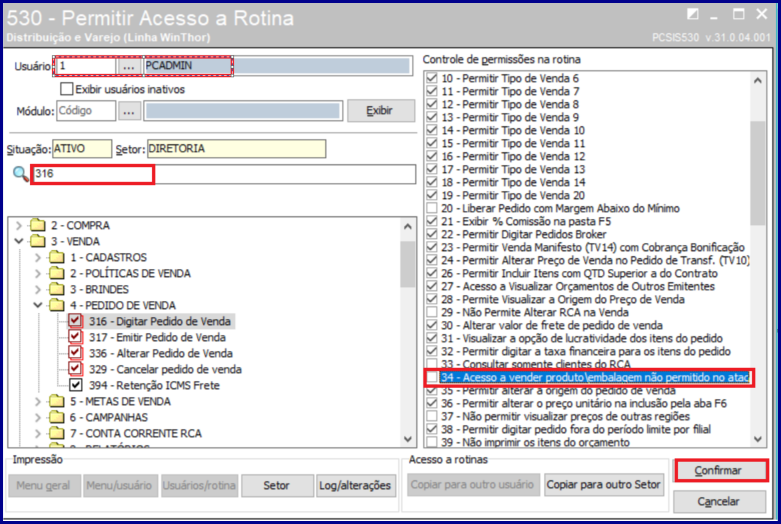The image size is (781, 524).
Task: Click the 3 - BRINDES folder icon
Action: [57, 289]
